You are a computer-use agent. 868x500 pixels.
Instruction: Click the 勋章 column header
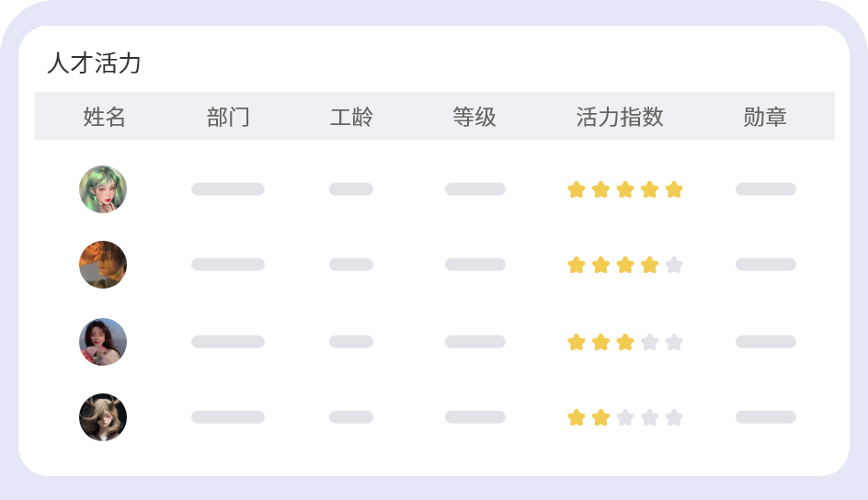click(x=765, y=117)
